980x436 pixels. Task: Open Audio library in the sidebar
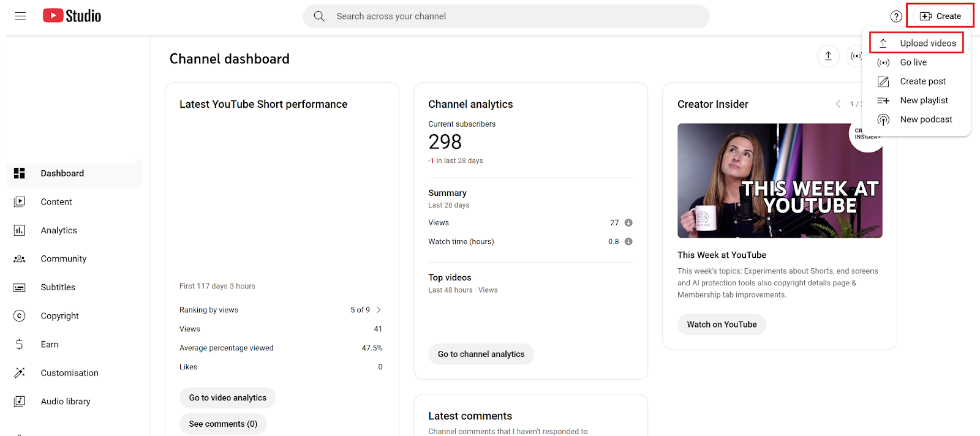(x=74, y=402)
